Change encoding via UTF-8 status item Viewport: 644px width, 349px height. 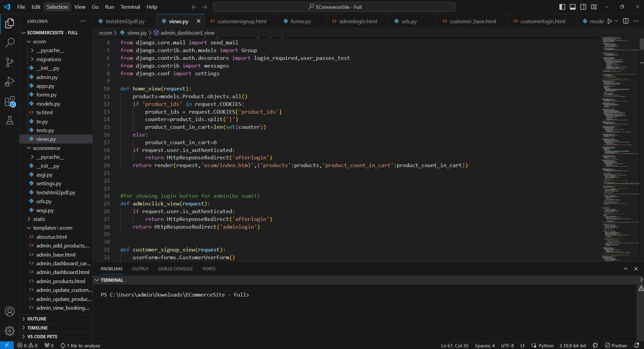tap(507, 345)
